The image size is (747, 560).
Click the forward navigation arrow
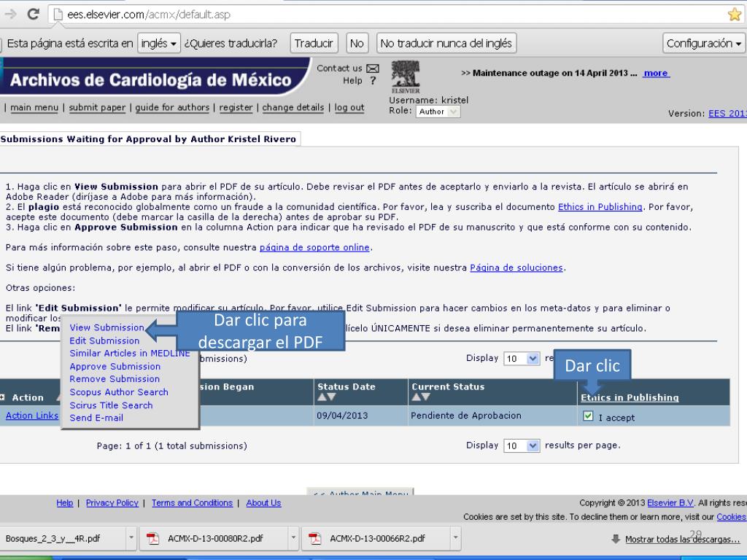tap(10, 15)
